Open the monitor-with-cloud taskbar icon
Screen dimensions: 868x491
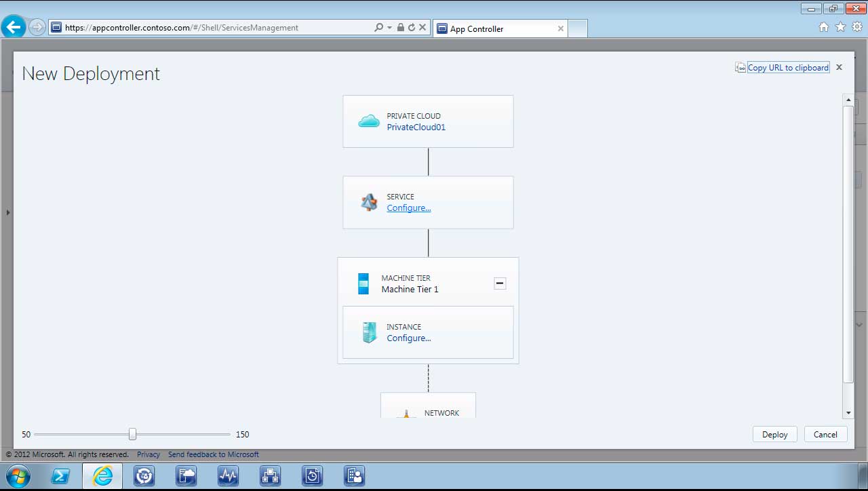tap(186, 476)
